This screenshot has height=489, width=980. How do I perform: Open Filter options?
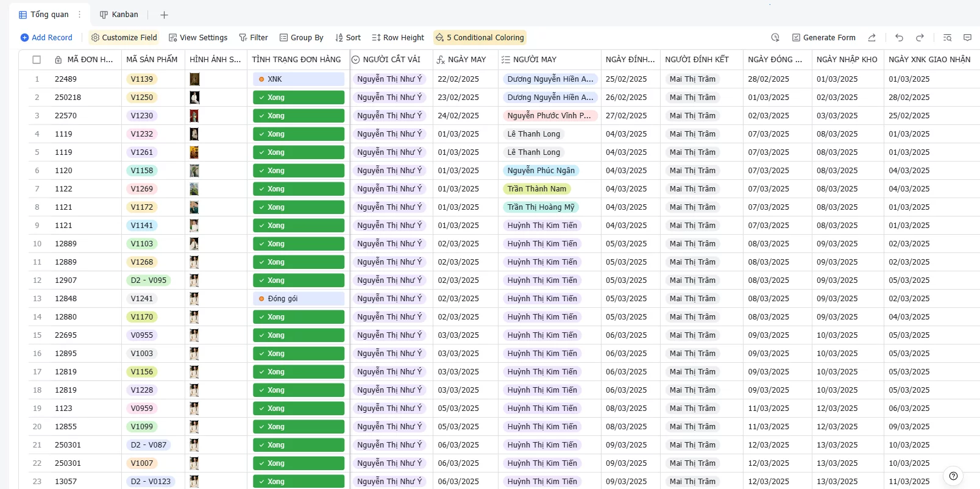[253, 38]
